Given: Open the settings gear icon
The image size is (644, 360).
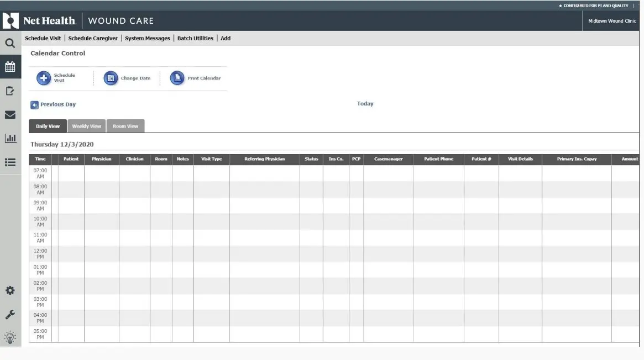Looking at the screenshot, I should click(11, 289).
